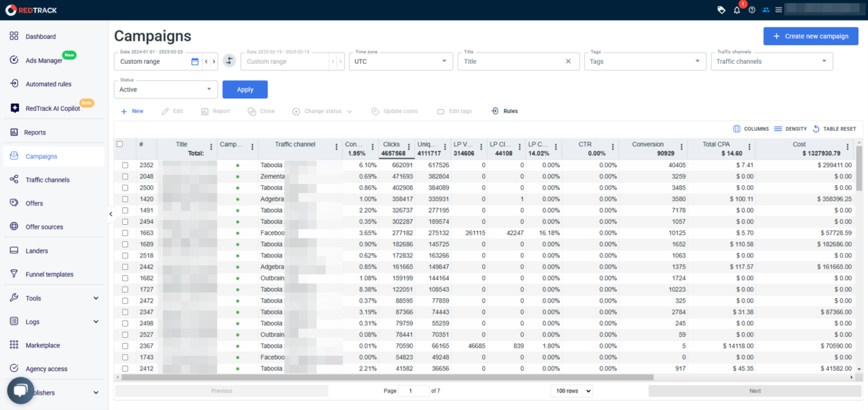Open Columns settings
This screenshot has height=410, width=868.
point(751,129)
